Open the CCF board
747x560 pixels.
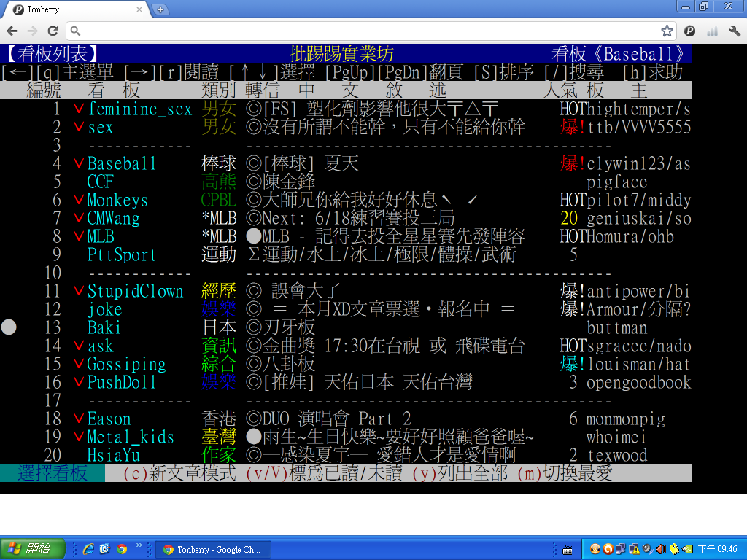pyautogui.click(x=100, y=182)
